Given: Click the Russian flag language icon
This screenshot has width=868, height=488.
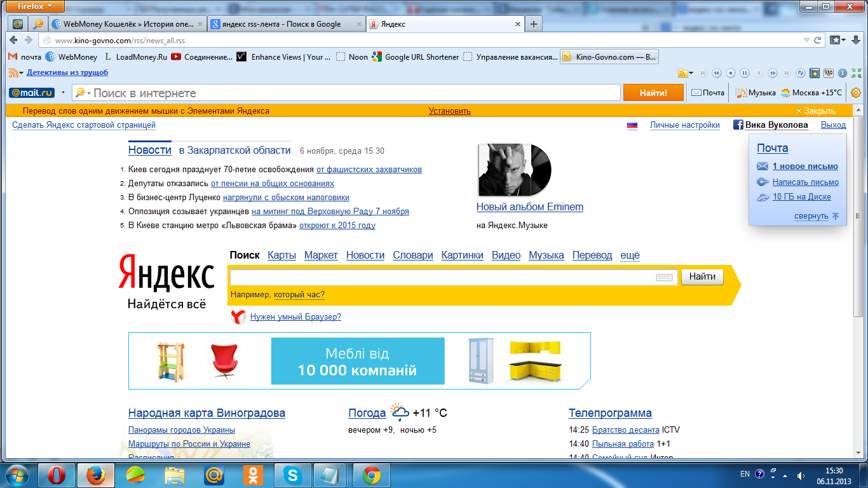Looking at the screenshot, I should tap(632, 125).
